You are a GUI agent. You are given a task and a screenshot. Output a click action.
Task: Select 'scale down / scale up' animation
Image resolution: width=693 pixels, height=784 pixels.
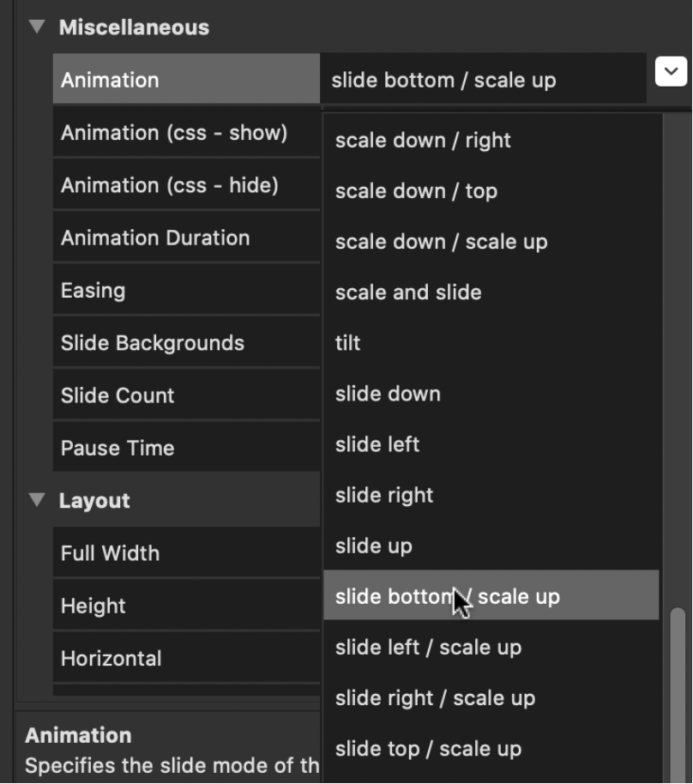pyautogui.click(x=491, y=242)
